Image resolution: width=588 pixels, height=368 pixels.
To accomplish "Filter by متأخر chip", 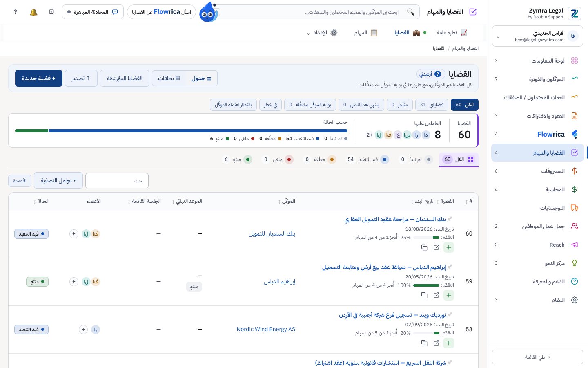I will [400, 105].
